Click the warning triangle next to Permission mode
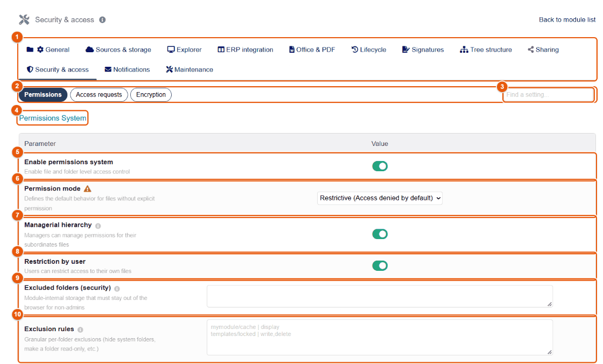The height and width of the screenshot is (364, 603). pyautogui.click(x=88, y=188)
